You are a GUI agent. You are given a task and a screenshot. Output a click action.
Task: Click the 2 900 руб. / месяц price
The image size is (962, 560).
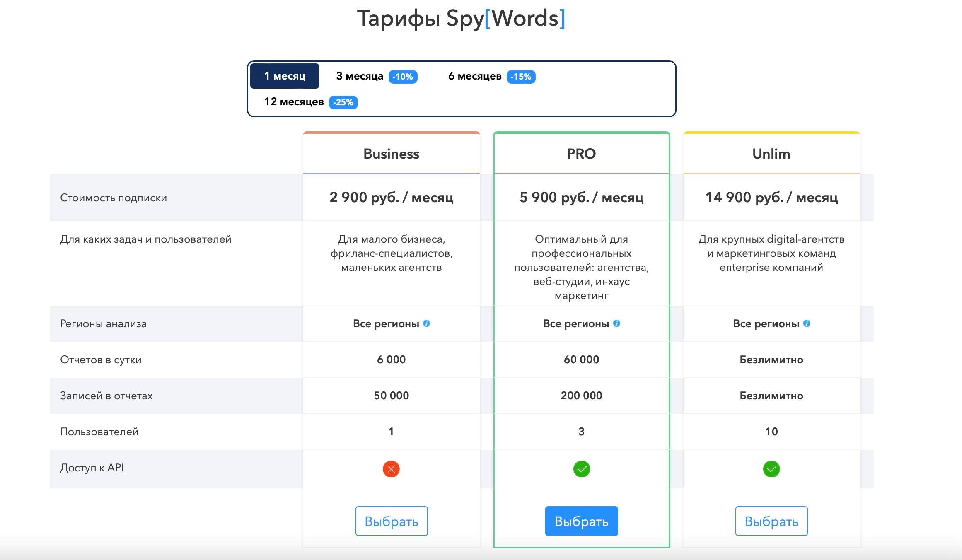tap(392, 197)
